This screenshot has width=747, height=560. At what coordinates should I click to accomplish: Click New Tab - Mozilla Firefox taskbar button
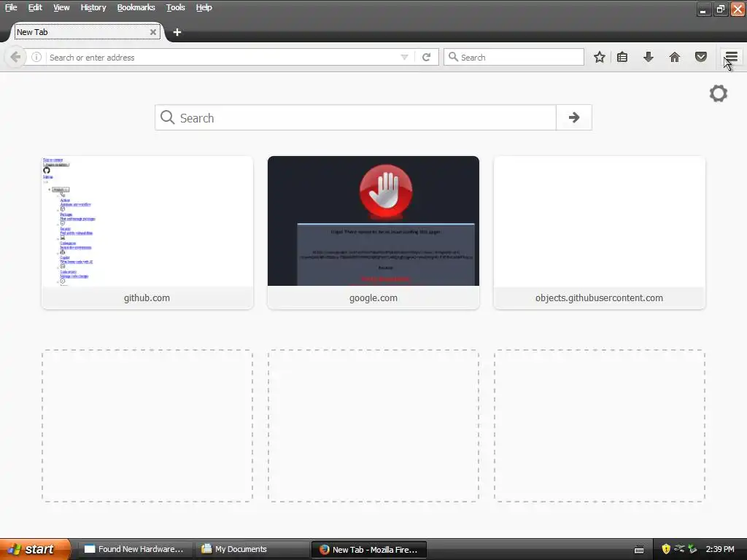[x=368, y=549]
